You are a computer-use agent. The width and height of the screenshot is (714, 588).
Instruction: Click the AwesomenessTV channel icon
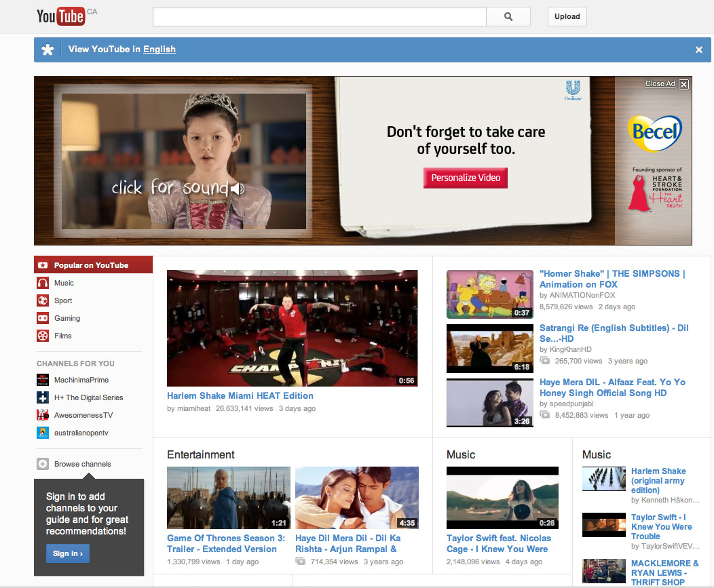click(43, 415)
